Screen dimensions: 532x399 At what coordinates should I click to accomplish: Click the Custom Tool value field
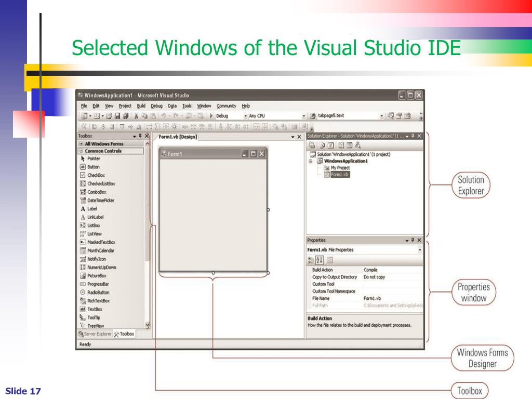pos(393,284)
